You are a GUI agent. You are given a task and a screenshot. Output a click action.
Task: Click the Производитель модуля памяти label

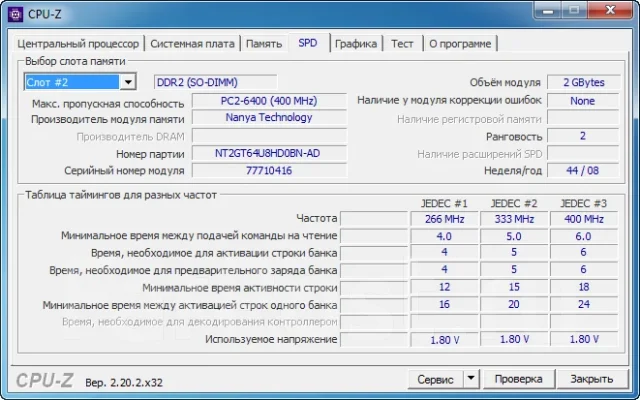108,120
